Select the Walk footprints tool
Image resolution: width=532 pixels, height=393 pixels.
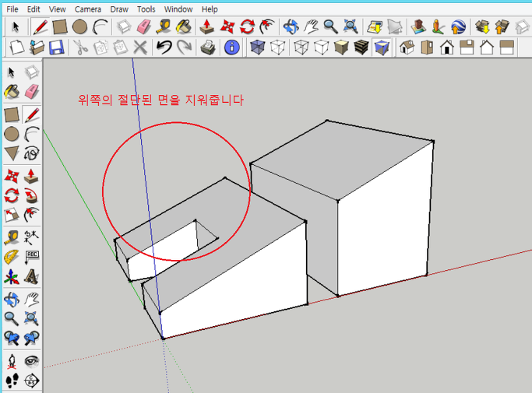pos(12,381)
